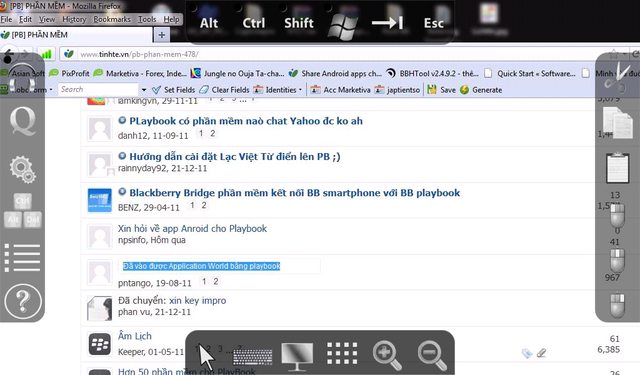
Task: Open Acc Marketiva identity
Action: coord(340,90)
